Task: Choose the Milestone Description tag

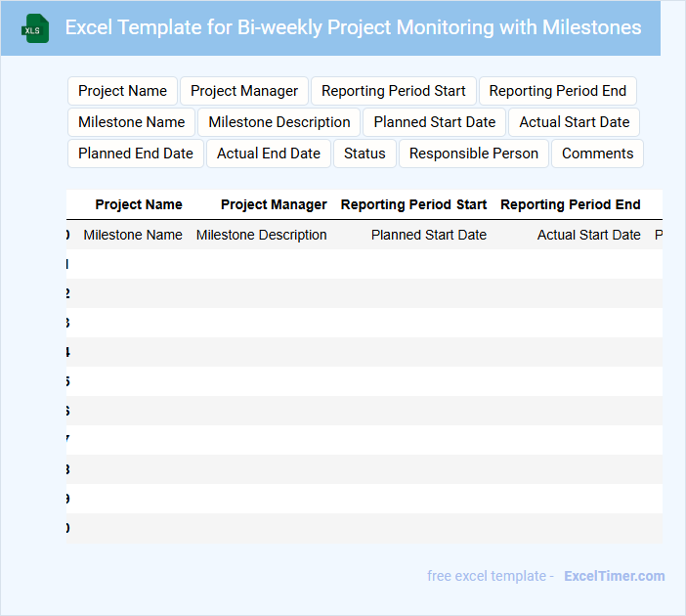Action: (279, 122)
